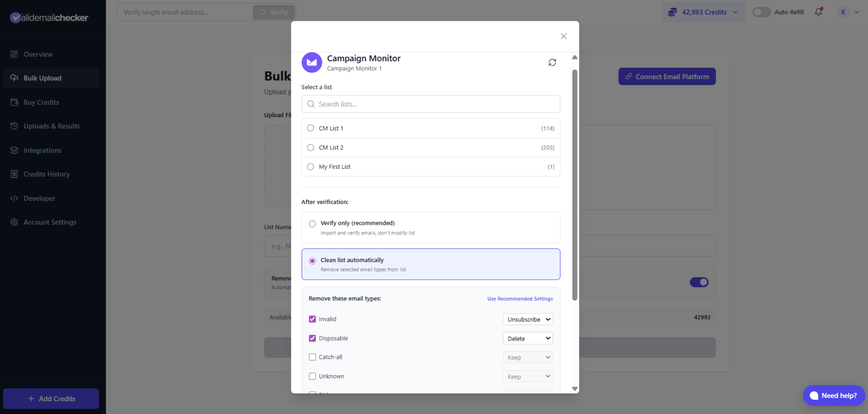868x414 pixels.
Task: Open the Disposable action dropdown
Action: 527,338
